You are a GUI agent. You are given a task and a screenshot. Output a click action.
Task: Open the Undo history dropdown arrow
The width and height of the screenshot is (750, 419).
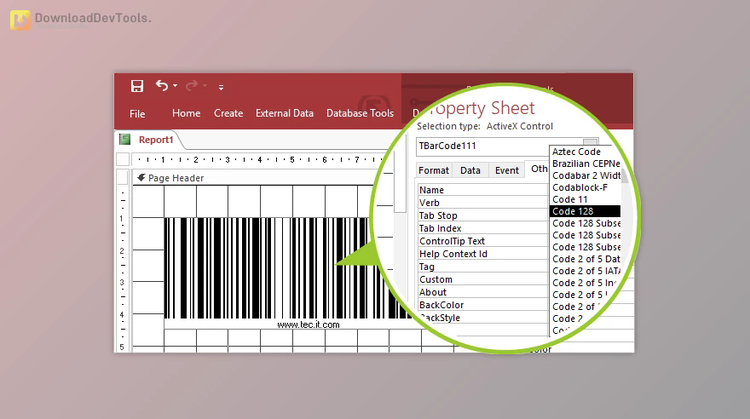tap(175, 86)
